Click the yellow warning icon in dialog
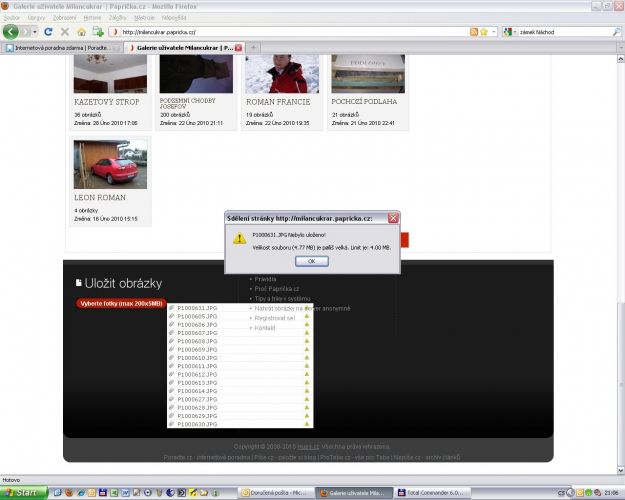The image size is (625, 500). point(239,238)
